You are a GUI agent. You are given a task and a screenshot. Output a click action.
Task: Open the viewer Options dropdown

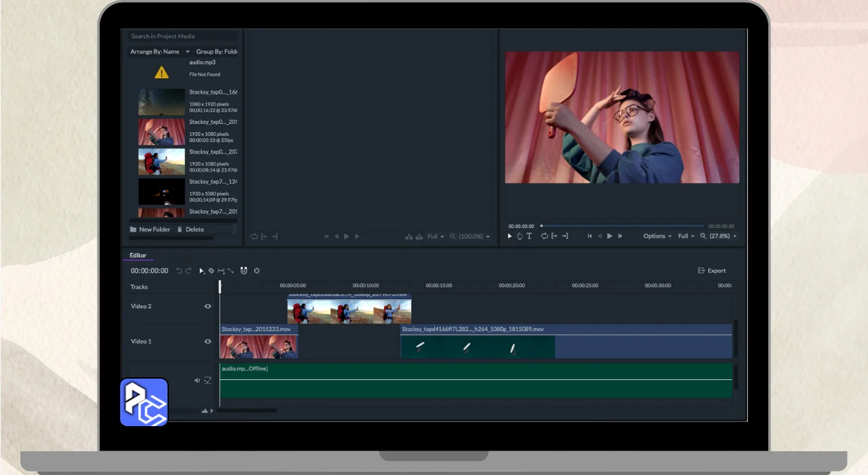(657, 236)
